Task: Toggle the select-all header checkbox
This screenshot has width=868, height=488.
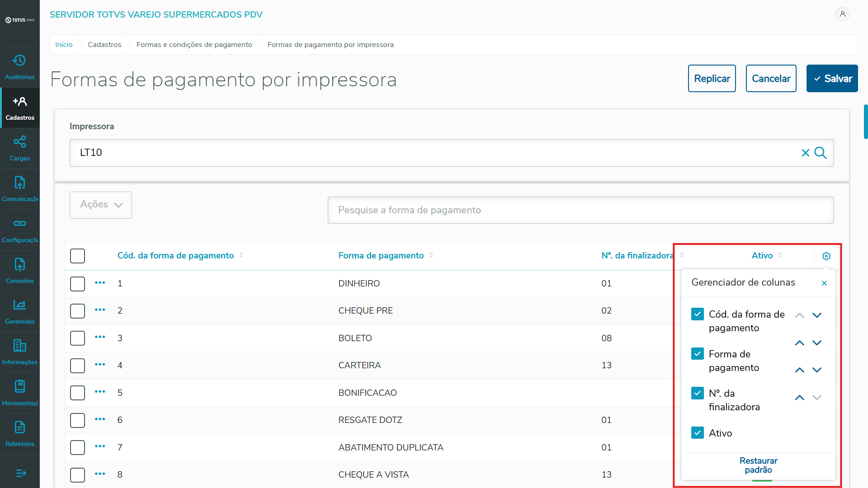Action: pyautogui.click(x=78, y=256)
